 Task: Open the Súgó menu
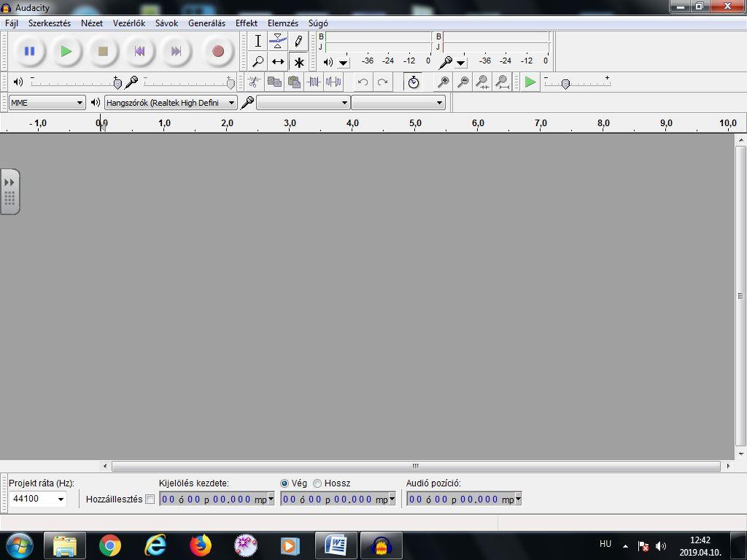(x=318, y=23)
